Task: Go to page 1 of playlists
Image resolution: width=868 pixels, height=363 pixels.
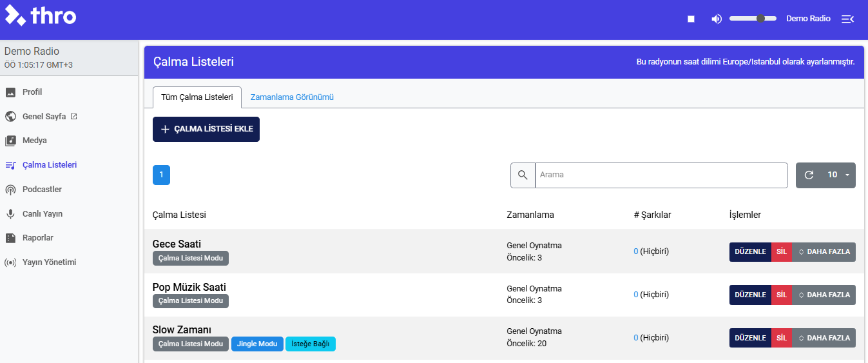Action: tap(161, 175)
